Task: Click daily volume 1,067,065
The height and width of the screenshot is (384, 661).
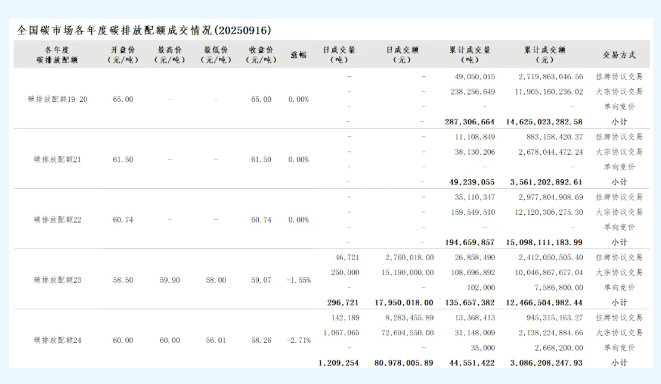Action: coord(341,333)
